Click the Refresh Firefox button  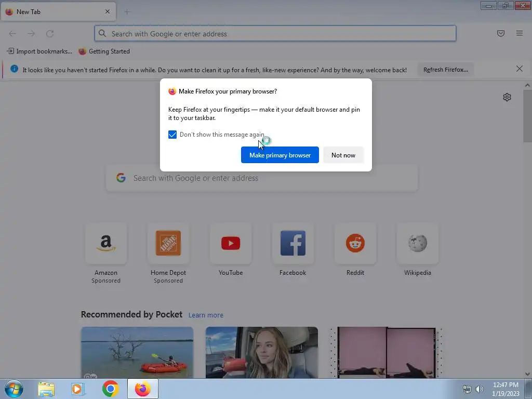point(445,70)
